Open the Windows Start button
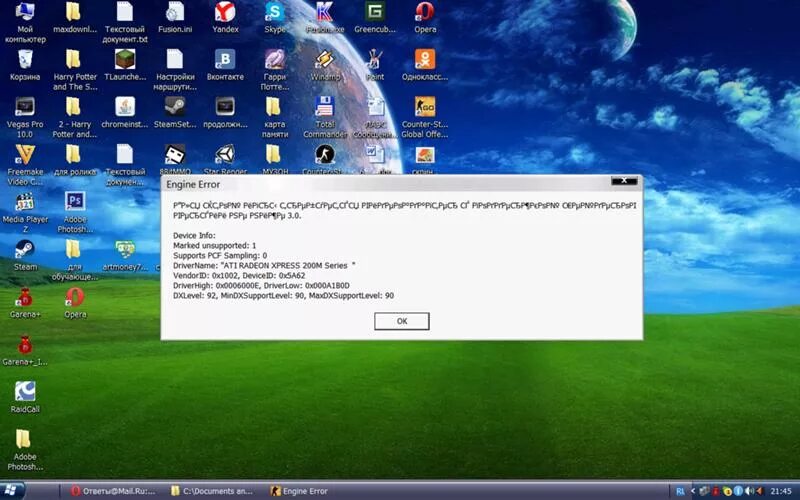 (x=12, y=491)
